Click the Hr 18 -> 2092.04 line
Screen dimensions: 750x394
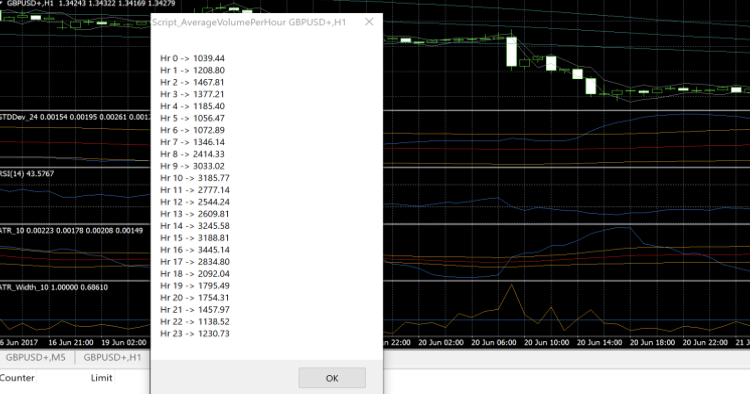point(195,274)
